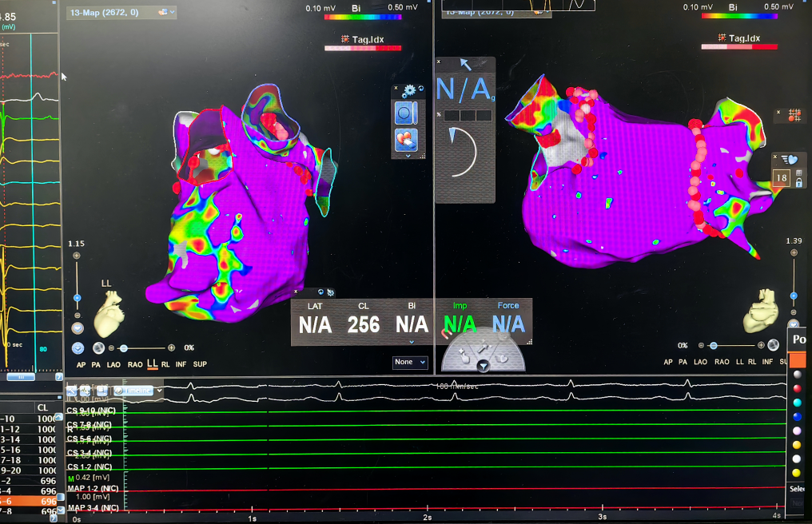812x524 pixels.
Task: Select the red point color ball
Action: (x=797, y=388)
